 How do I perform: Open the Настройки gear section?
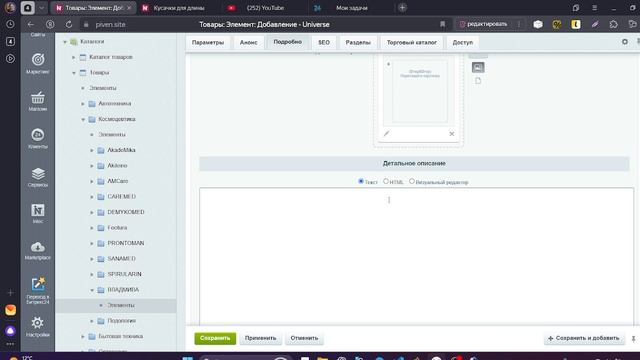[38, 327]
